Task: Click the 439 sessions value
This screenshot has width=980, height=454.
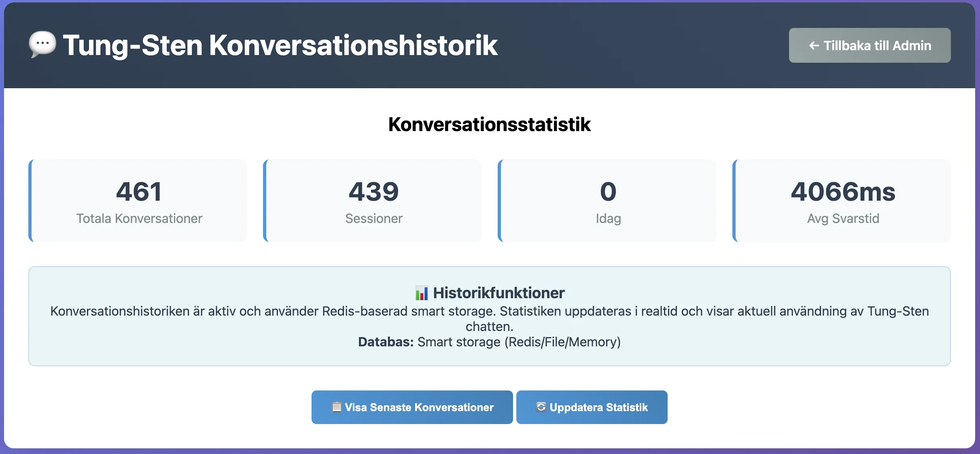Action: click(x=373, y=192)
